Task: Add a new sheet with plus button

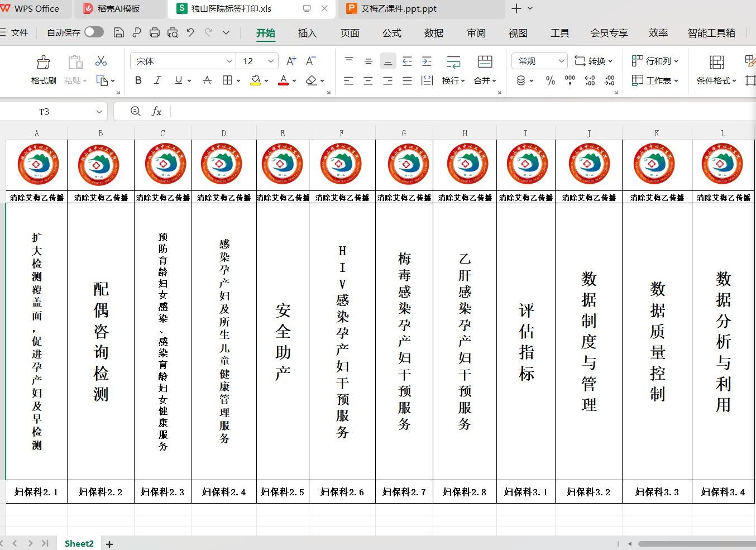Action: point(109,544)
